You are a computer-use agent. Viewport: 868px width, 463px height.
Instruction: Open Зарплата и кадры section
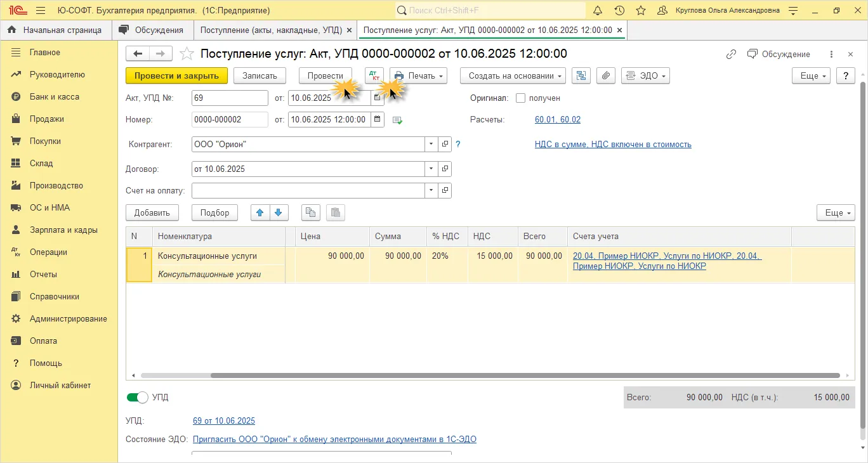[x=63, y=230]
